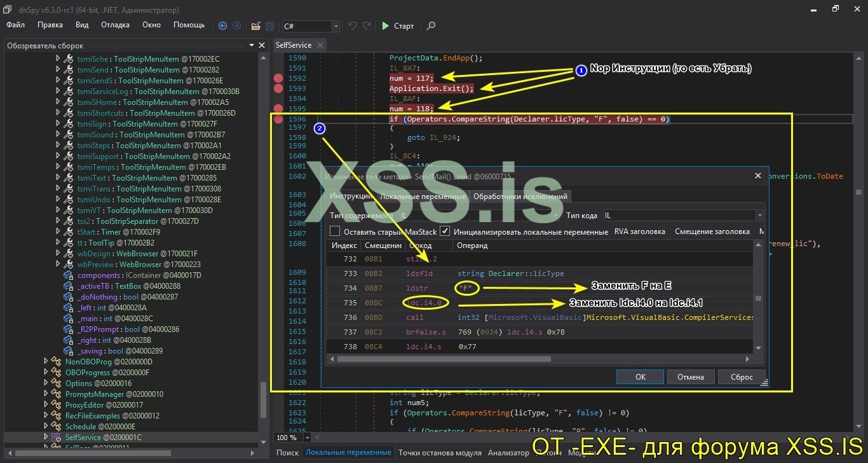Screen dimensions: 868x463
Task: Toggle the 'Оставить старый MaxStack' checkbox
Action: click(x=335, y=231)
